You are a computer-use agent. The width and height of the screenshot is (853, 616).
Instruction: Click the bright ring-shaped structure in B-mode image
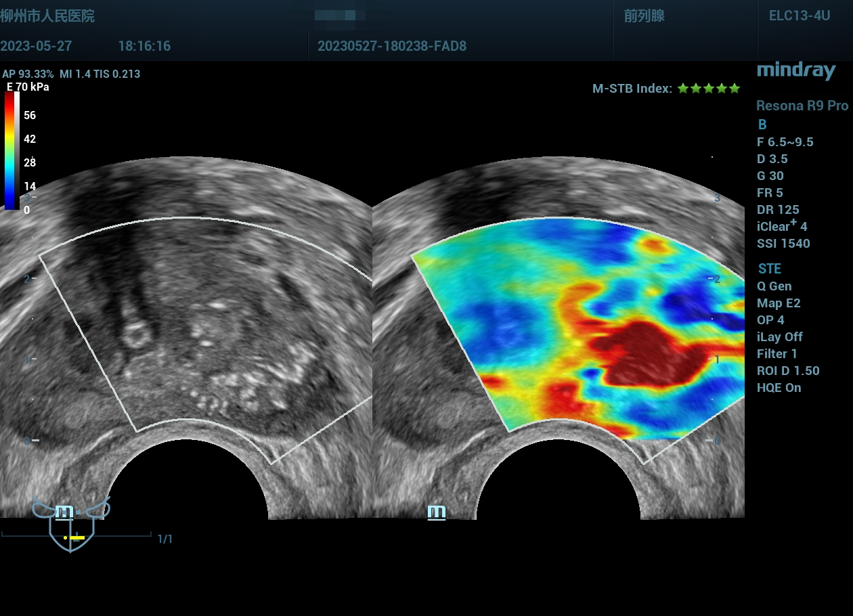click(x=137, y=334)
